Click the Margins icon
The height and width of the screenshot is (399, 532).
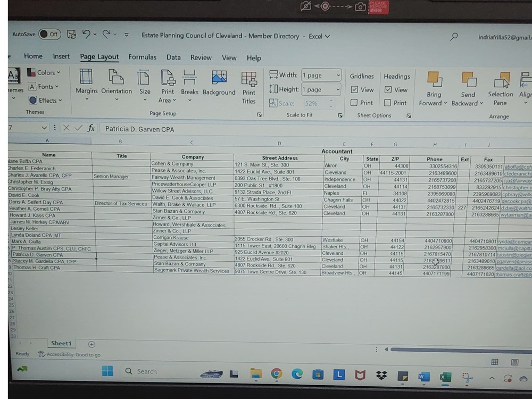coord(86,77)
